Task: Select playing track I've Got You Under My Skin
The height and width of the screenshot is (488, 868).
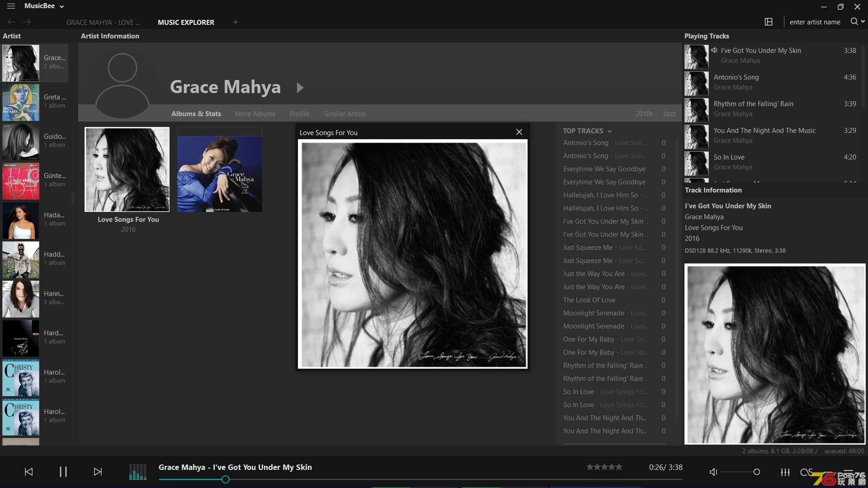Action: pos(771,56)
